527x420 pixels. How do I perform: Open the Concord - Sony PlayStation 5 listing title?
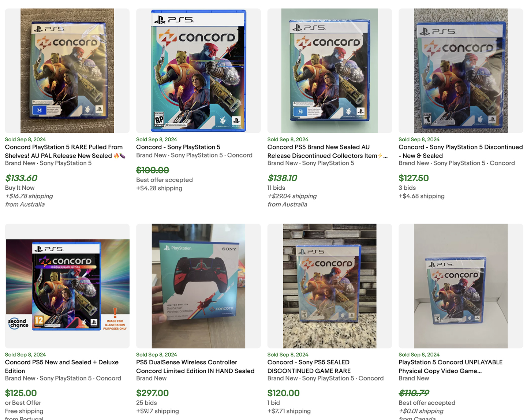click(178, 147)
